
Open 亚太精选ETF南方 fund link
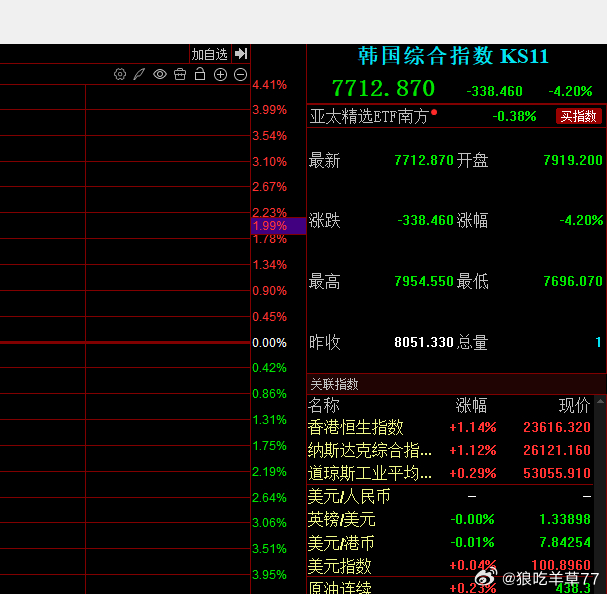click(369, 116)
